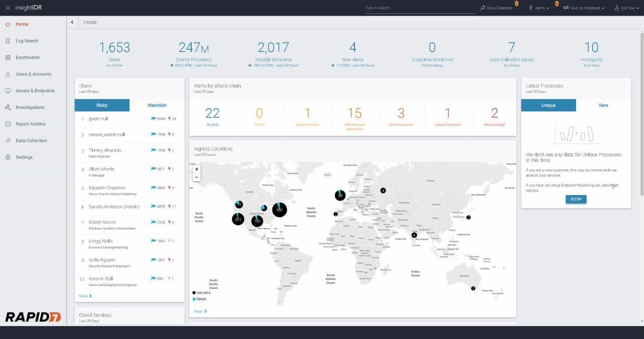Open Dashboards in the sidebar
The width and height of the screenshot is (644, 339).
pyautogui.click(x=27, y=57)
